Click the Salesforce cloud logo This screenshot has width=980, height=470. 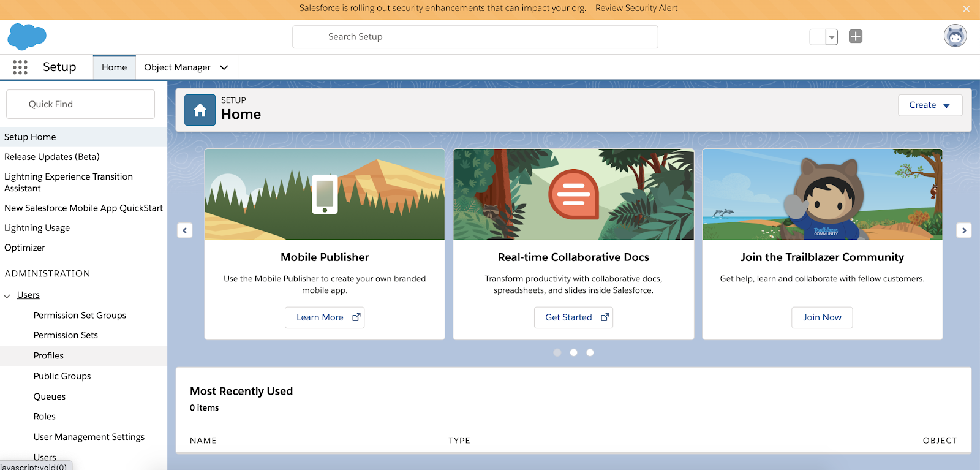pos(27,37)
